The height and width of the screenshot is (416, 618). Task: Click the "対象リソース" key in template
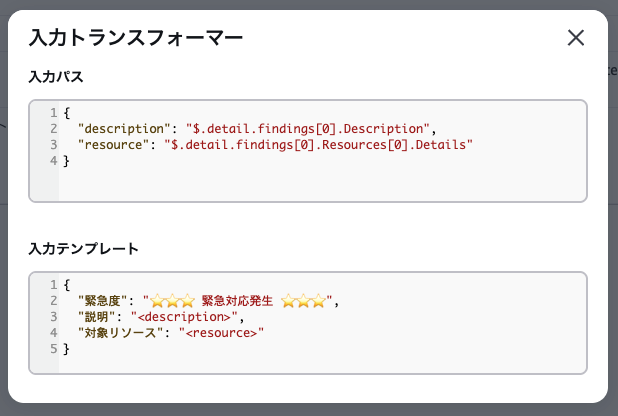click(120, 333)
